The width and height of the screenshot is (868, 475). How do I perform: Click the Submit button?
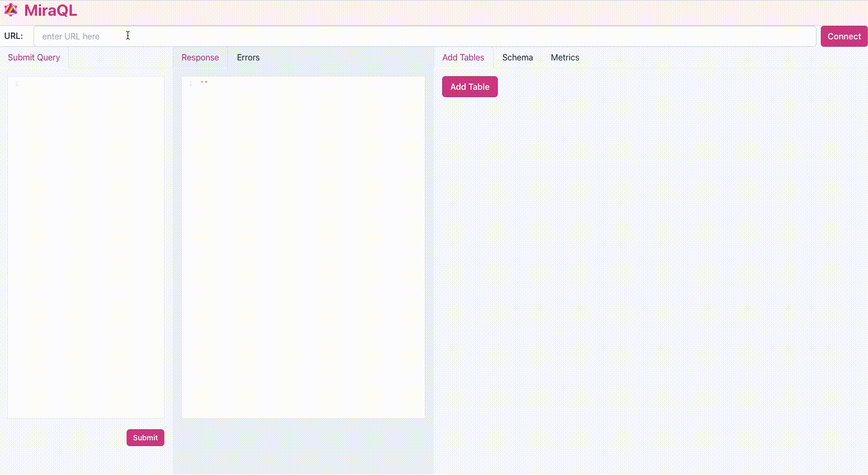[x=145, y=438]
